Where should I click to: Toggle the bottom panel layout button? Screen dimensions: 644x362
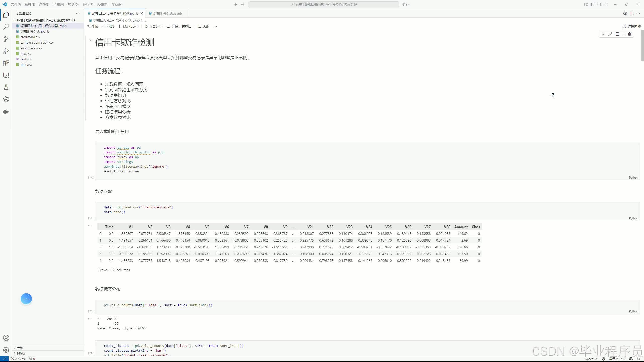click(599, 4)
